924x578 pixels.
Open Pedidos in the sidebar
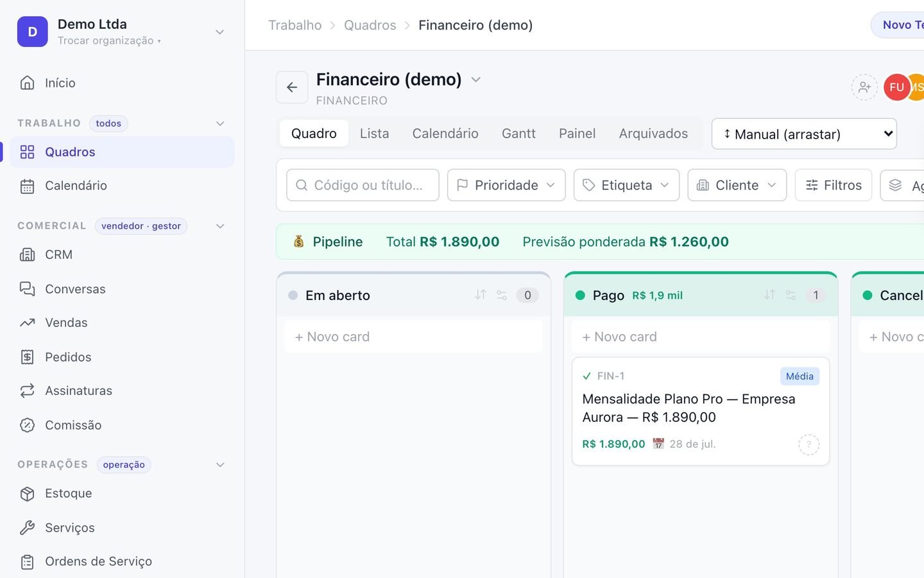coord(122,357)
